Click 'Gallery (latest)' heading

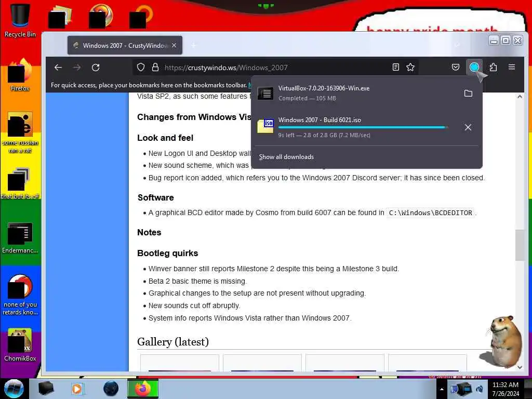pyautogui.click(x=172, y=342)
